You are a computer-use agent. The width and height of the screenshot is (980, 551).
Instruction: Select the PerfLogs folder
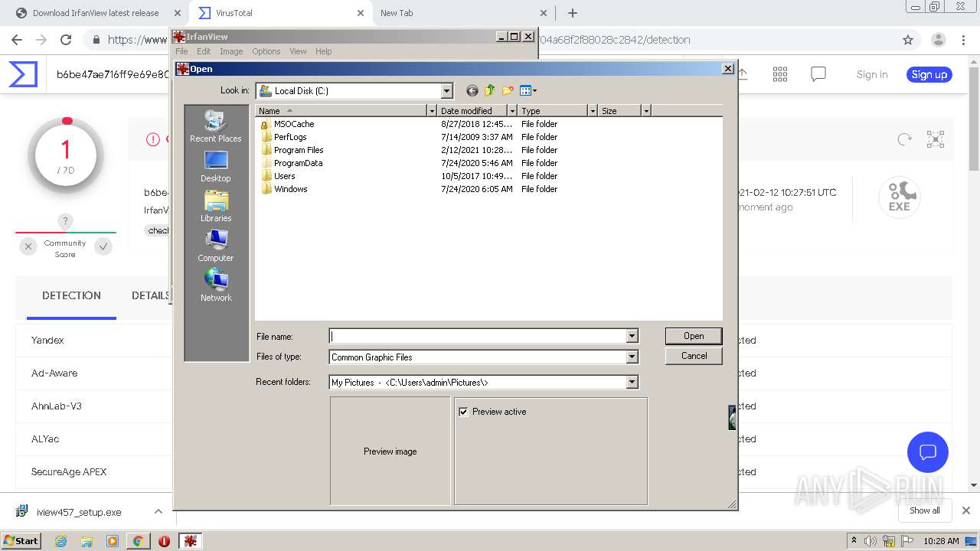290,137
